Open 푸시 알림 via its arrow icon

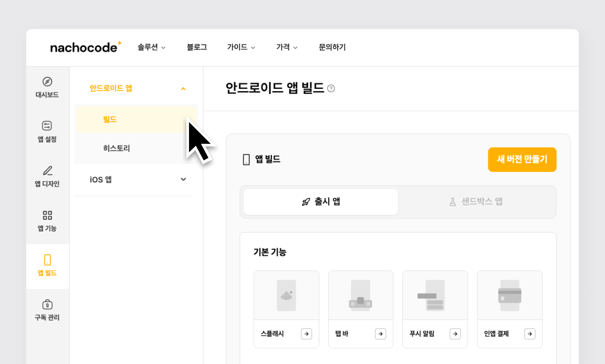(455, 334)
